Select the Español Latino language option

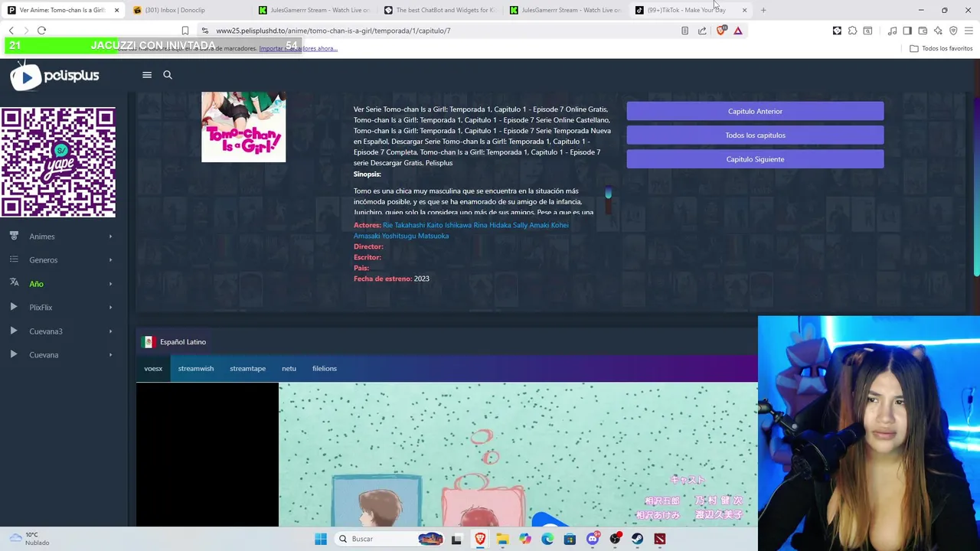(x=175, y=342)
